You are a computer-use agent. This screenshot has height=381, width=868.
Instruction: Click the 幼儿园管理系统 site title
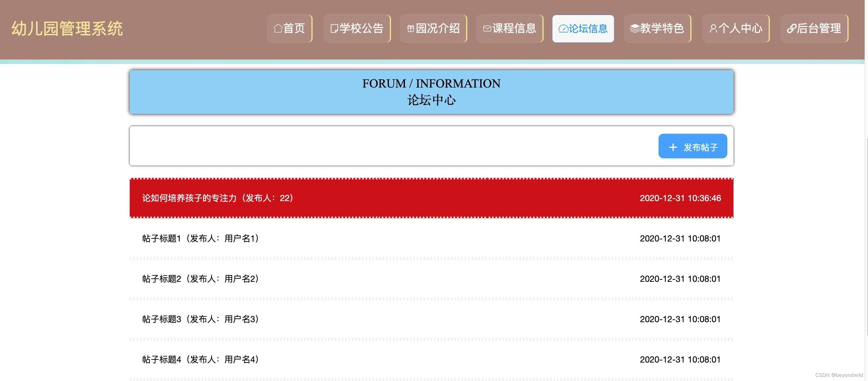pos(67,29)
